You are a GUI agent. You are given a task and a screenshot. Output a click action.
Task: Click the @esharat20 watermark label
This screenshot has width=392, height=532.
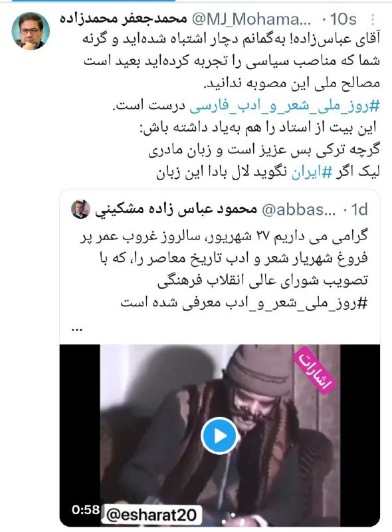tap(151, 515)
